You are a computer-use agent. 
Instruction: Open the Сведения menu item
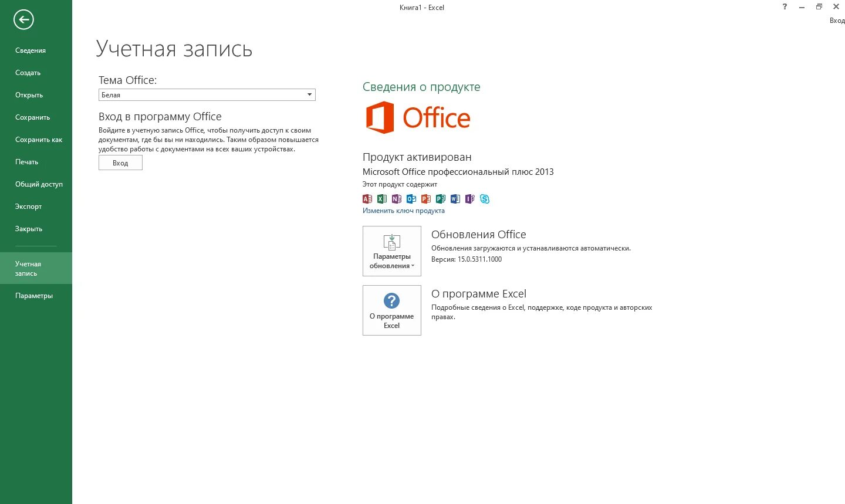point(36,50)
